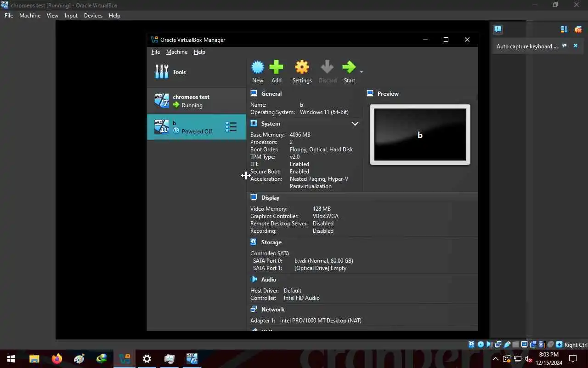Open the Windows action center notifications icon

pyautogui.click(x=573, y=359)
